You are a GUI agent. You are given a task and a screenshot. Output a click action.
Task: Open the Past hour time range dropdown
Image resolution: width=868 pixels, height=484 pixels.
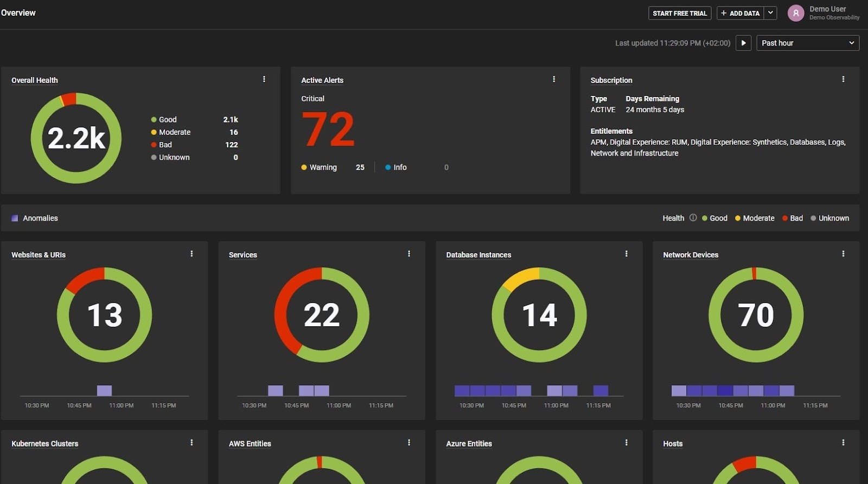[x=807, y=43]
